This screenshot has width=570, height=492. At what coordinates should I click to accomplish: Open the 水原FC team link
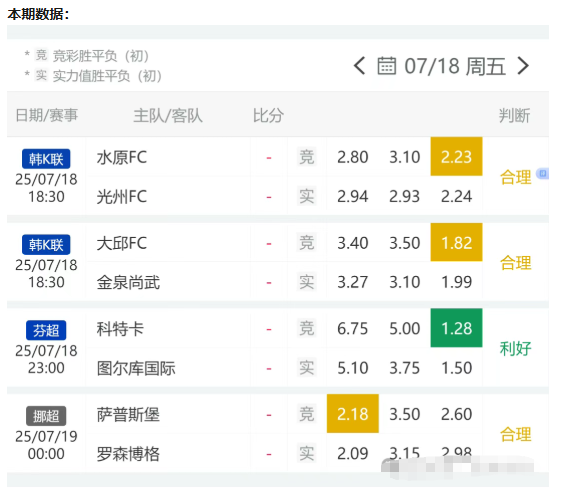click(x=122, y=157)
